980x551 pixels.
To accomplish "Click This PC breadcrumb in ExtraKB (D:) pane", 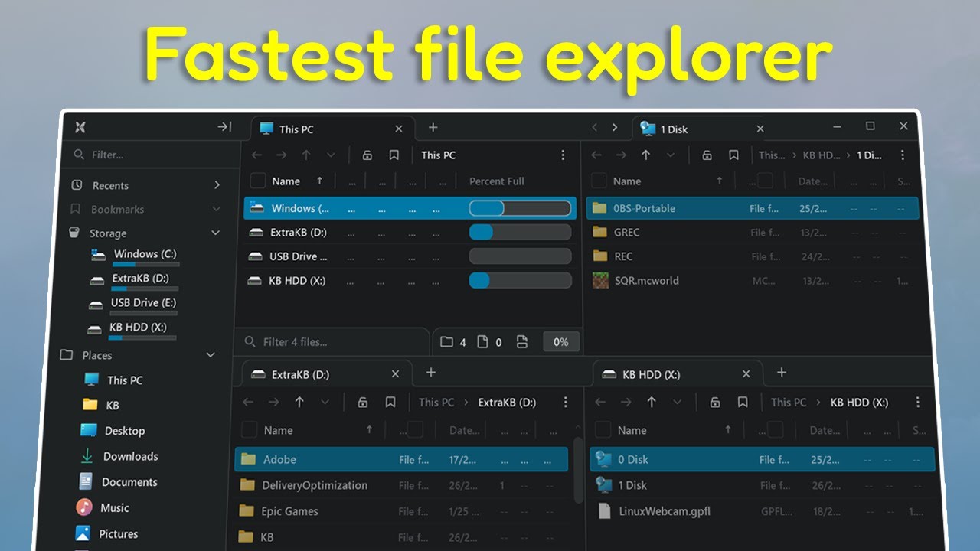I will (436, 403).
